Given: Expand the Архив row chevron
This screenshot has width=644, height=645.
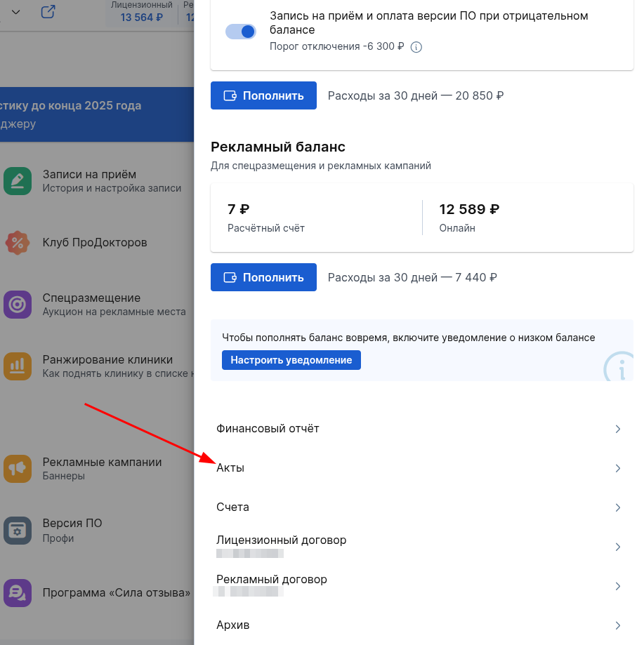Looking at the screenshot, I should [x=617, y=625].
